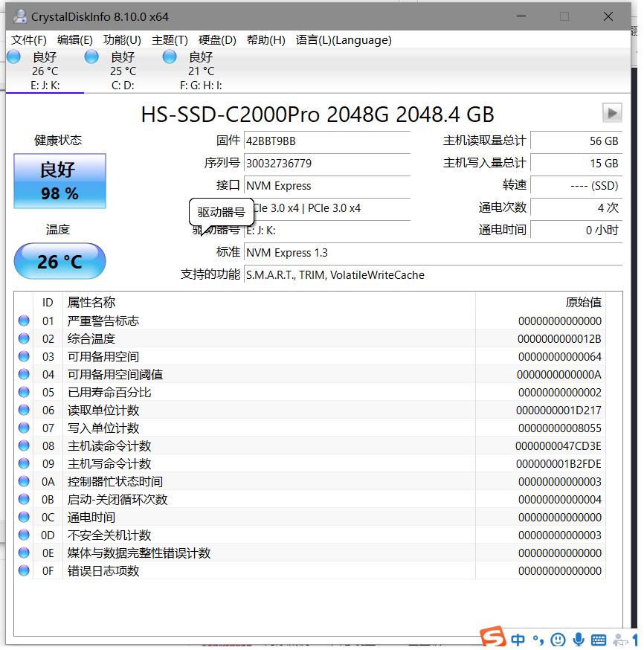Click status orb of 启动-关闭循环次数 row
Viewport: 644px width, 650px height.
(x=24, y=499)
